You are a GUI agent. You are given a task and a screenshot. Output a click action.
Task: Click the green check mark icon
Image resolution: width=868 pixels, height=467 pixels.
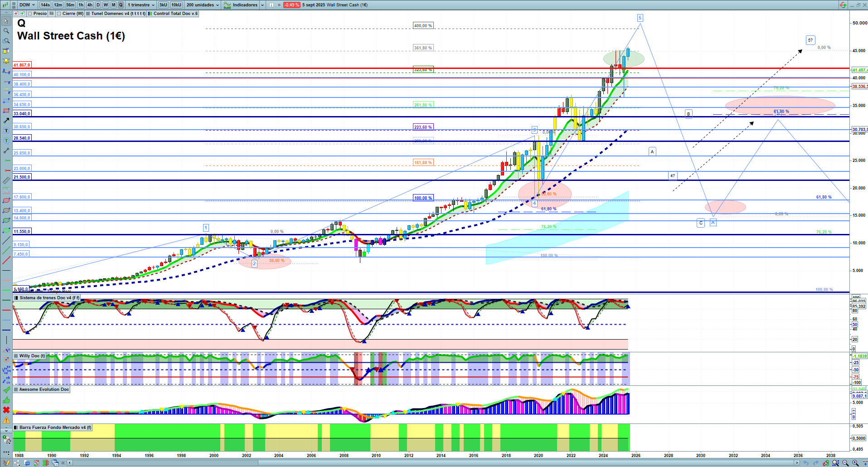6,390
